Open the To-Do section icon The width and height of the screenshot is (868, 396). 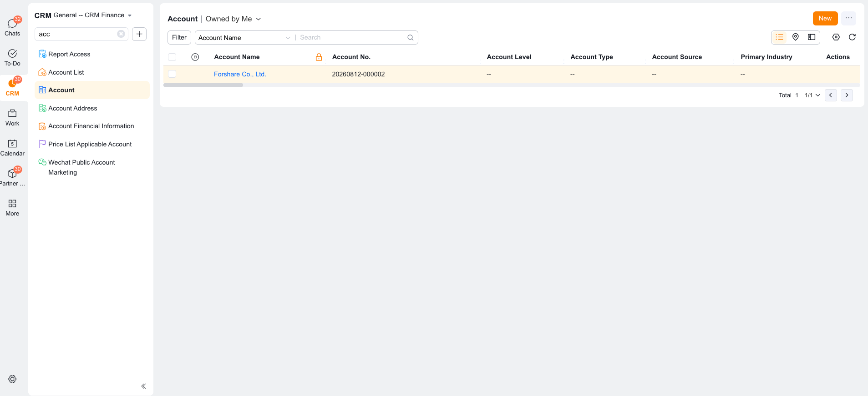(x=12, y=54)
